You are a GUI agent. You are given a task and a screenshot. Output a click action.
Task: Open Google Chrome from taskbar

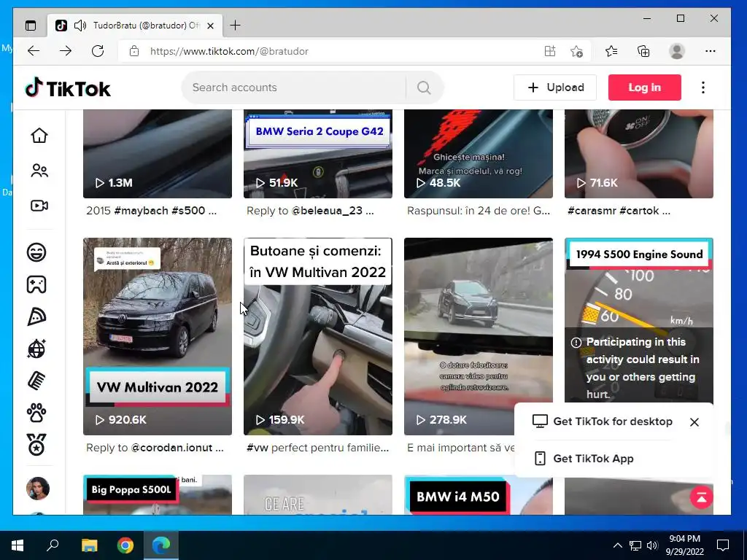pyautogui.click(x=125, y=545)
